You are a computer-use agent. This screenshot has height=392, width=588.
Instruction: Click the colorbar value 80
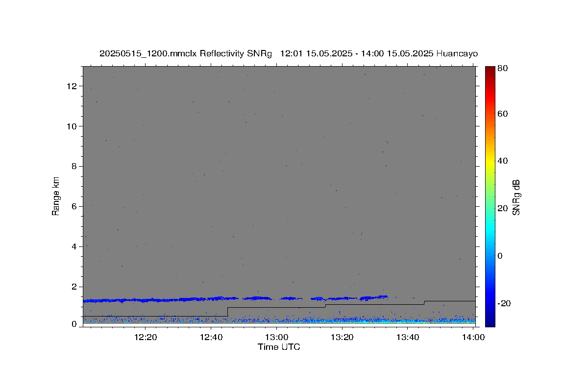[502, 69]
